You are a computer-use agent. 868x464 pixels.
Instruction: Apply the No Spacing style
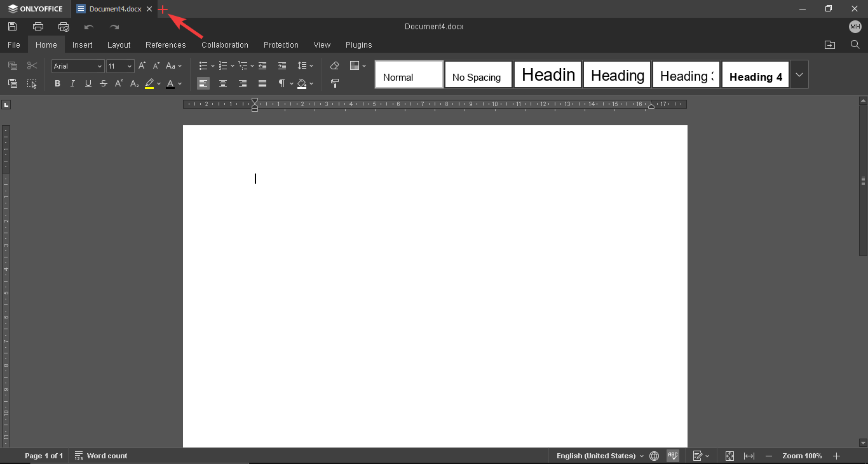478,74
